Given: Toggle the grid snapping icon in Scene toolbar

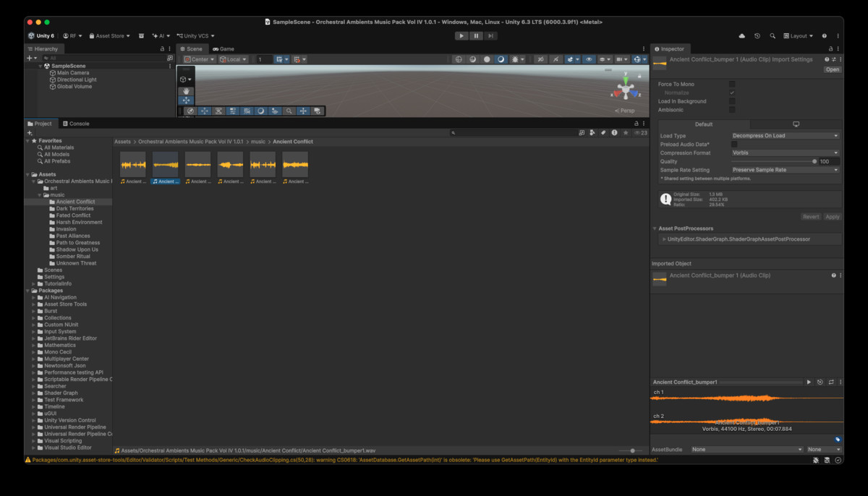Looking at the screenshot, I should coord(298,59).
